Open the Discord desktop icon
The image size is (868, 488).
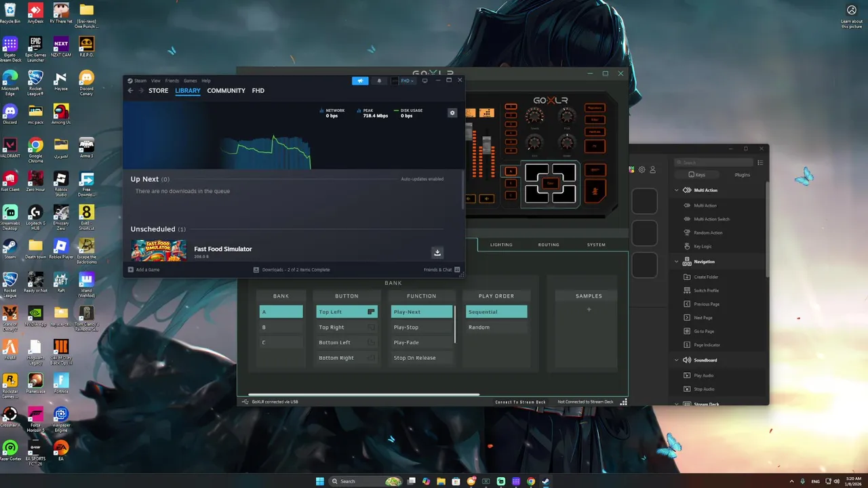(10, 113)
